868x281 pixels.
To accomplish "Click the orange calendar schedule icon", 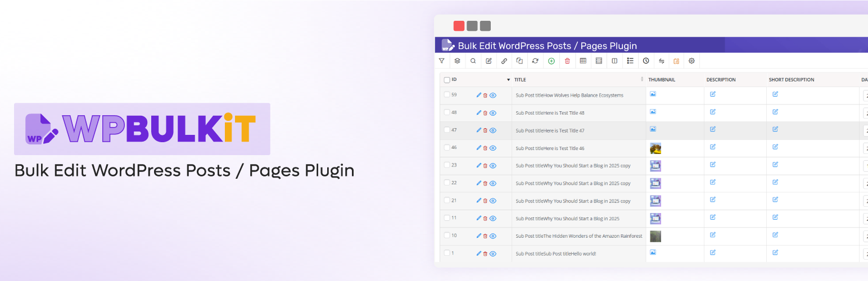I will 676,61.
